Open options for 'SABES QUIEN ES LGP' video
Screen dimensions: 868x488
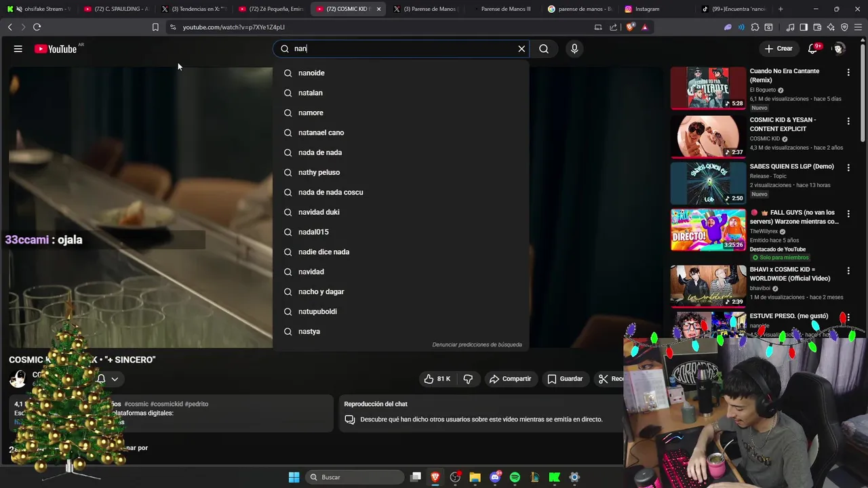pyautogui.click(x=848, y=167)
